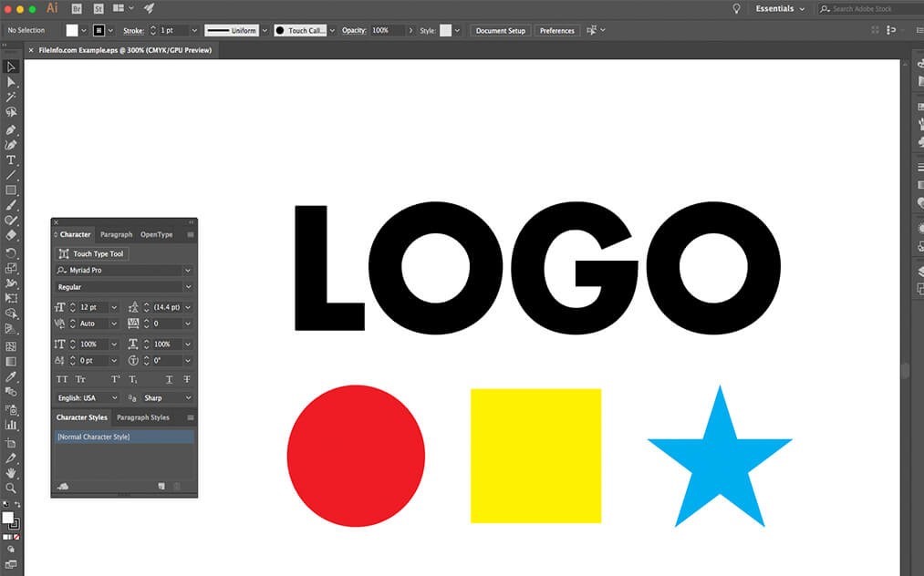
Task: Toggle All Caps text style button
Action: pyautogui.click(x=62, y=379)
